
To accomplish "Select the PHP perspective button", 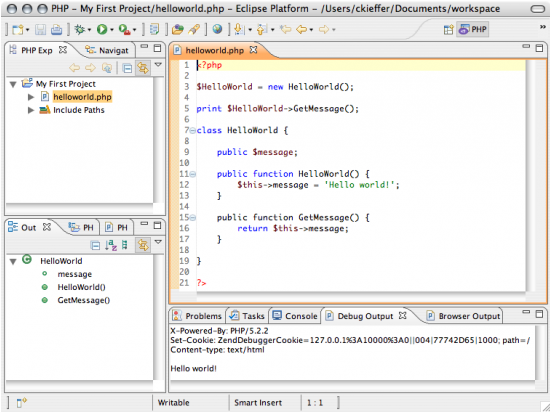I will click(473, 29).
